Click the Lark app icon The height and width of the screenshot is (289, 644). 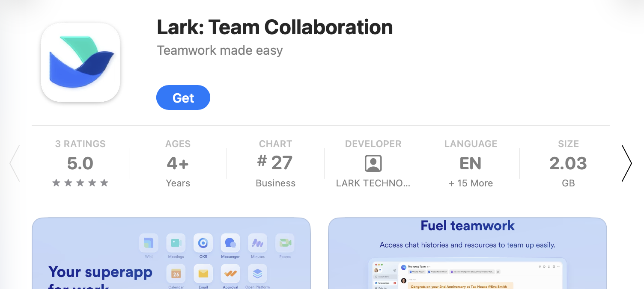tap(80, 62)
